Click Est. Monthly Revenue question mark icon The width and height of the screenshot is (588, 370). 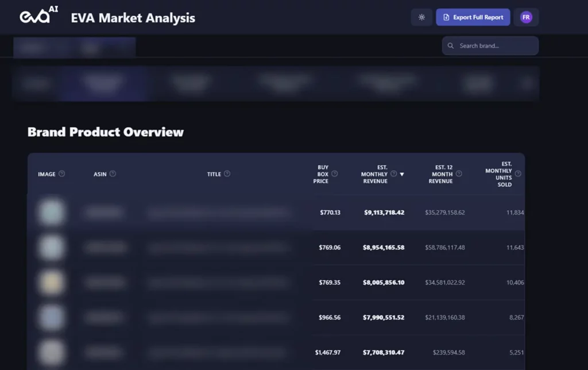tap(393, 174)
